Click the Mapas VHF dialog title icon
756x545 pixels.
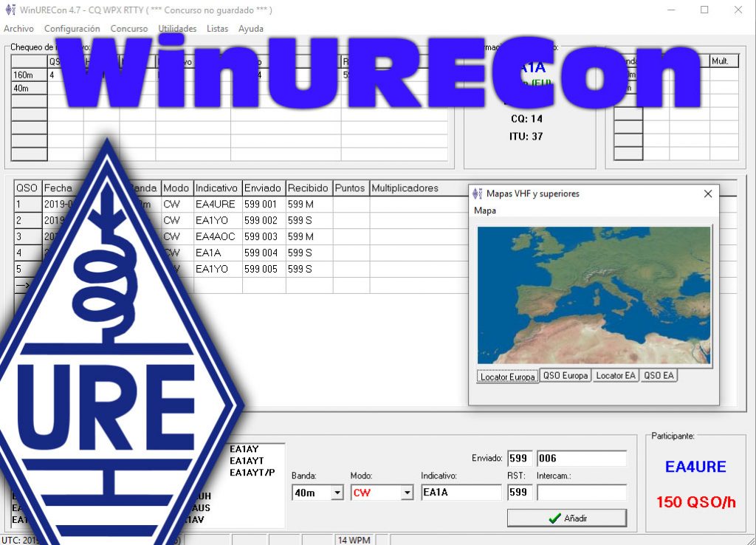478,193
